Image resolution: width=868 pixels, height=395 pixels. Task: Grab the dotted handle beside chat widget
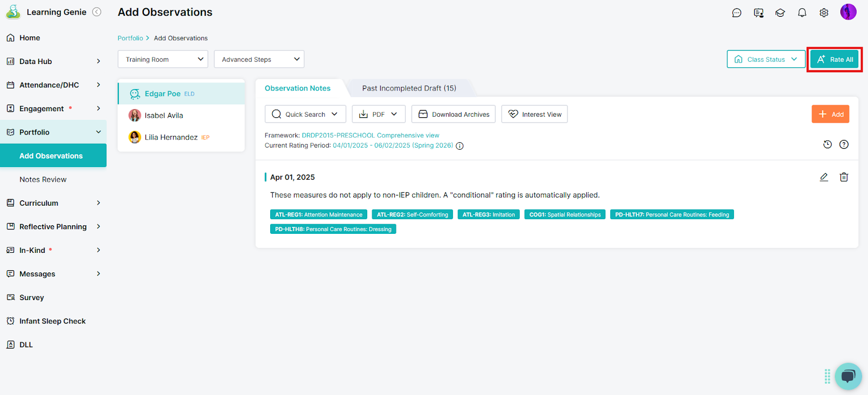827,376
